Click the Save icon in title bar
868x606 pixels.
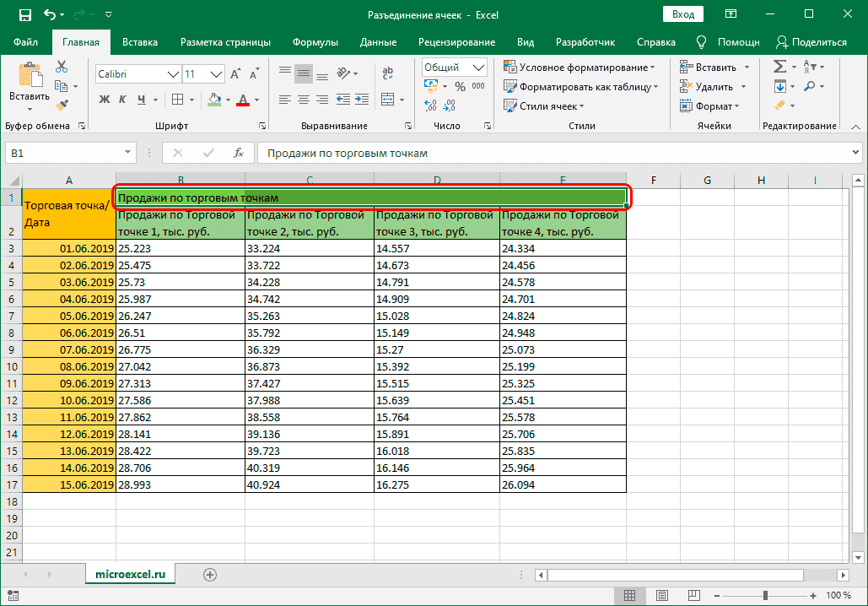24,15
